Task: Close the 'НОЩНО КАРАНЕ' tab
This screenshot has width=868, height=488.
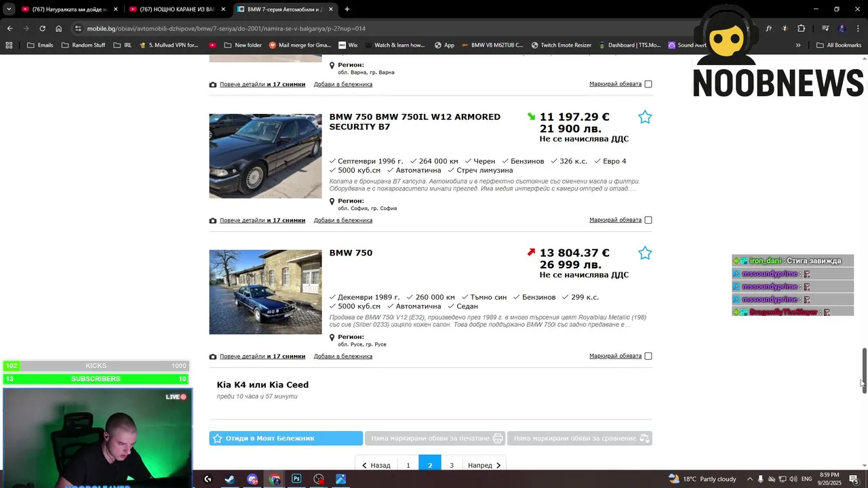Action: pos(223,9)
